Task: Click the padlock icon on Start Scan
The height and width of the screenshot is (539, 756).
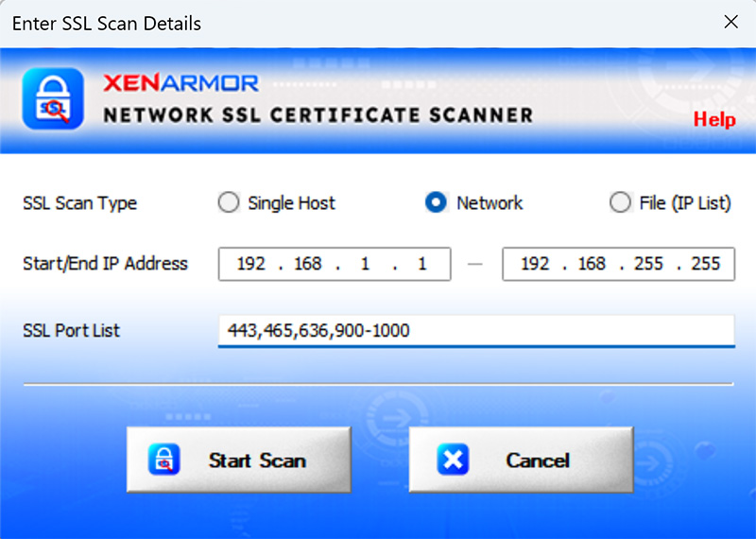Action: pos(163,460)
